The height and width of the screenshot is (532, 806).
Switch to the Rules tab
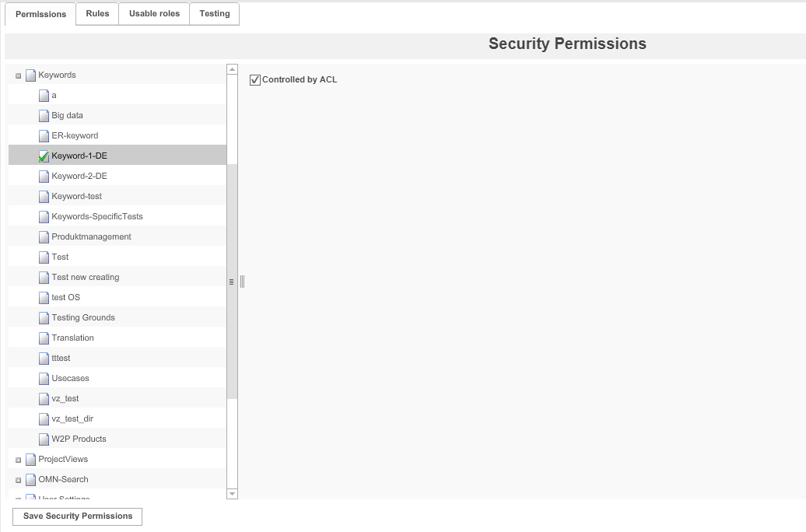(96, 13)
